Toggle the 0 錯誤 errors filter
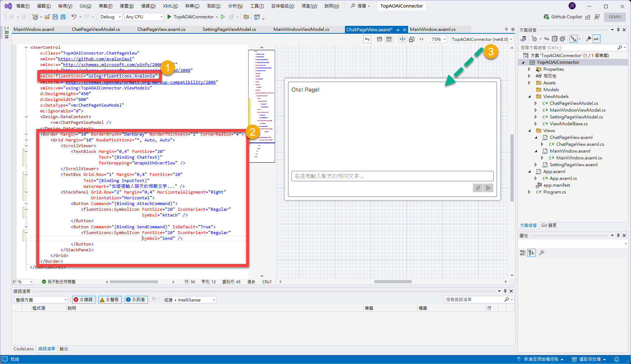 (x=83, y=300)
